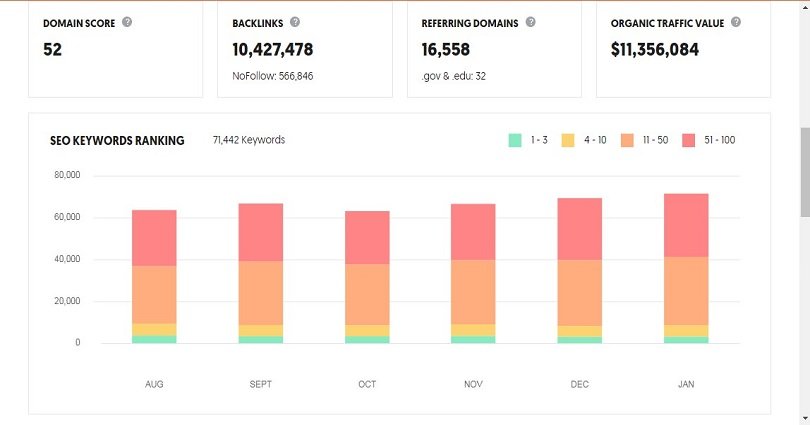810x425 pixels.
Task: Select the NOV bar's orange 11-50 segment
Action: pos(473,292)
